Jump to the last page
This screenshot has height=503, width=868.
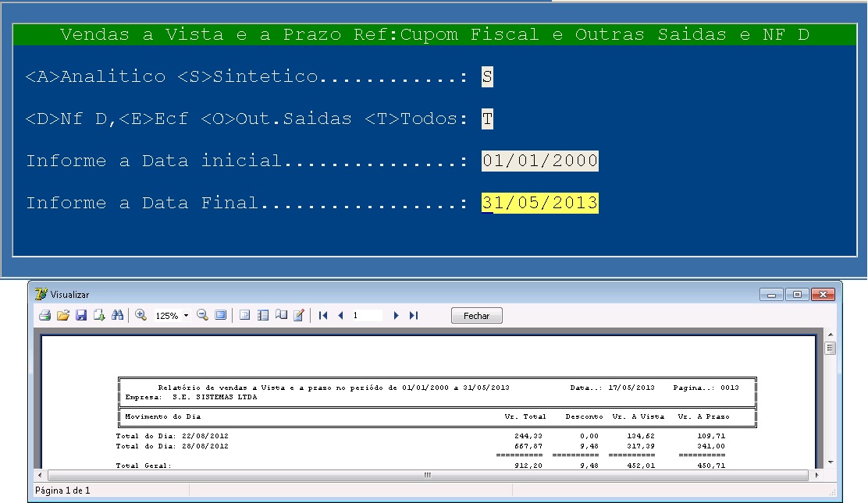coord(414,315)
